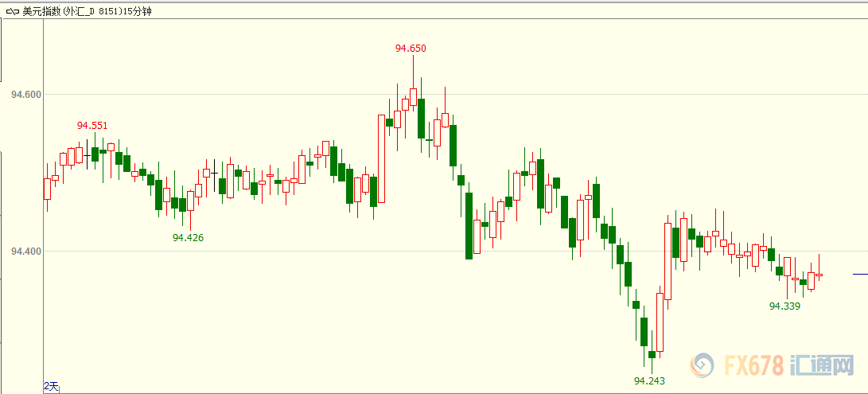
Task: Select the 94.650 high price label
Action: [411, 49]
